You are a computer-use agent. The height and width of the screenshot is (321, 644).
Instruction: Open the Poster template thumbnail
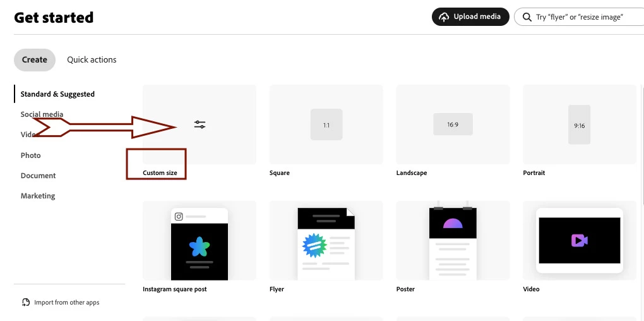click(453, 241)
